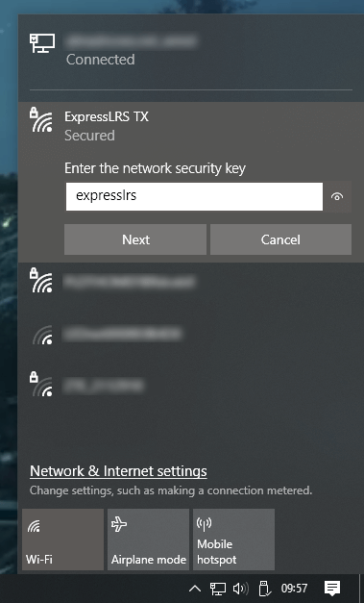The image size is (364, 603).
Task: Click the connected Ethernet network icon
Action: (x=42, y=43)
